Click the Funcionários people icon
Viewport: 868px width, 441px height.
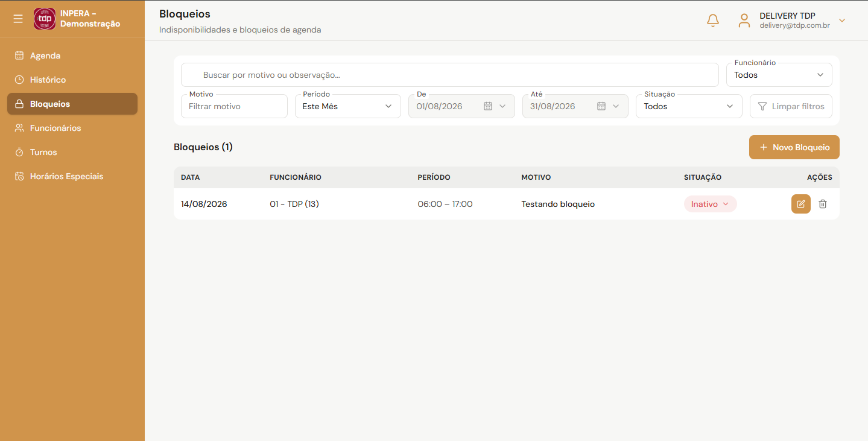click(19, 128)
